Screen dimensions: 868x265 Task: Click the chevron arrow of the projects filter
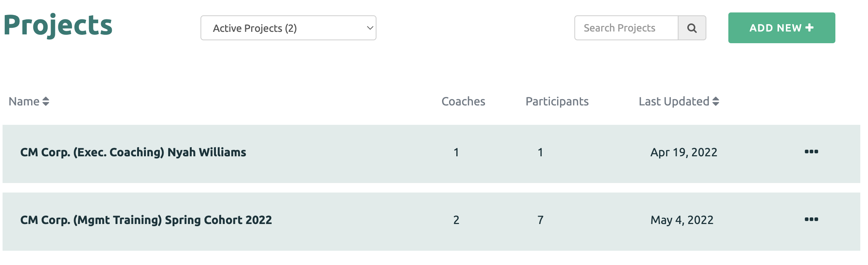[370, 28]
